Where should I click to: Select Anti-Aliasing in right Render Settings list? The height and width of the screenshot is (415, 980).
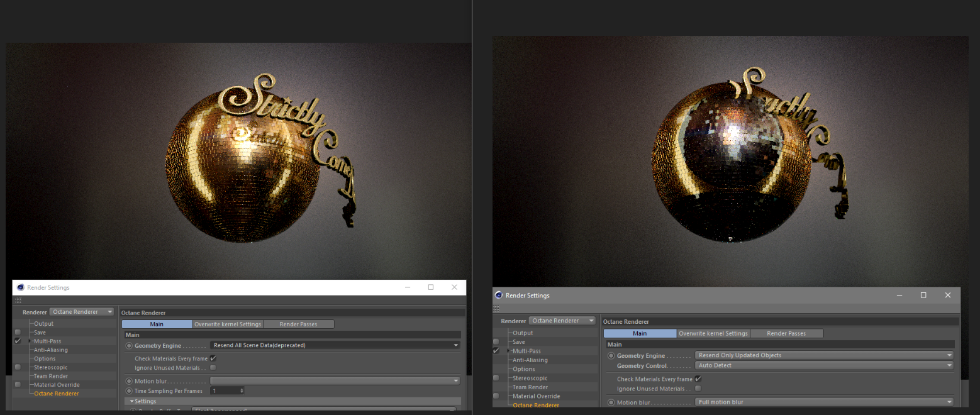[530, 360]
